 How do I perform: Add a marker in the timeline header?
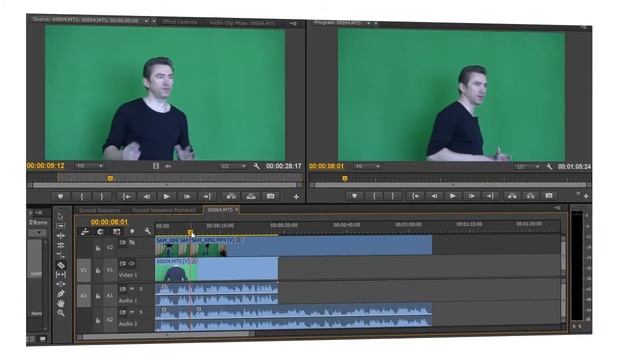[x=132, y=232]
